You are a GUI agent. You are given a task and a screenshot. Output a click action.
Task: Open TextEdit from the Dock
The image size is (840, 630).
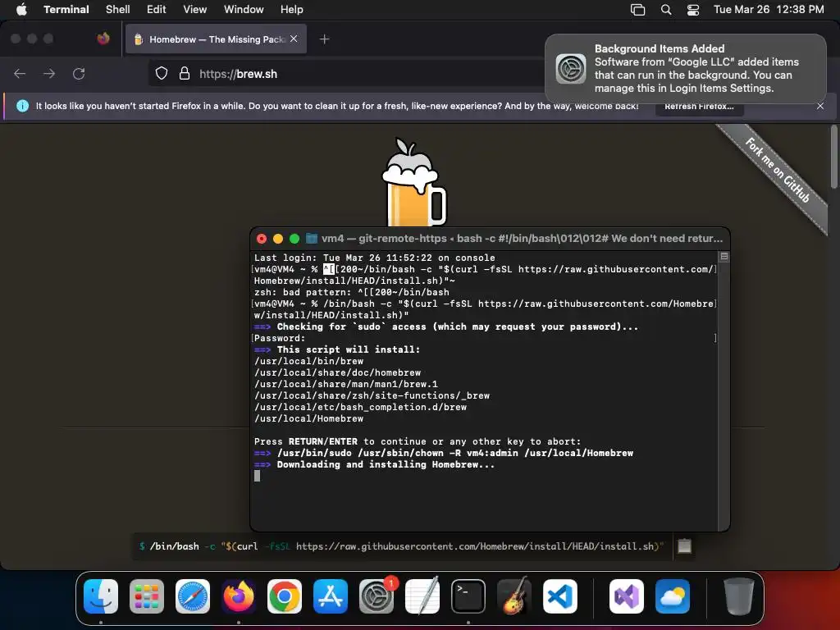422,596
